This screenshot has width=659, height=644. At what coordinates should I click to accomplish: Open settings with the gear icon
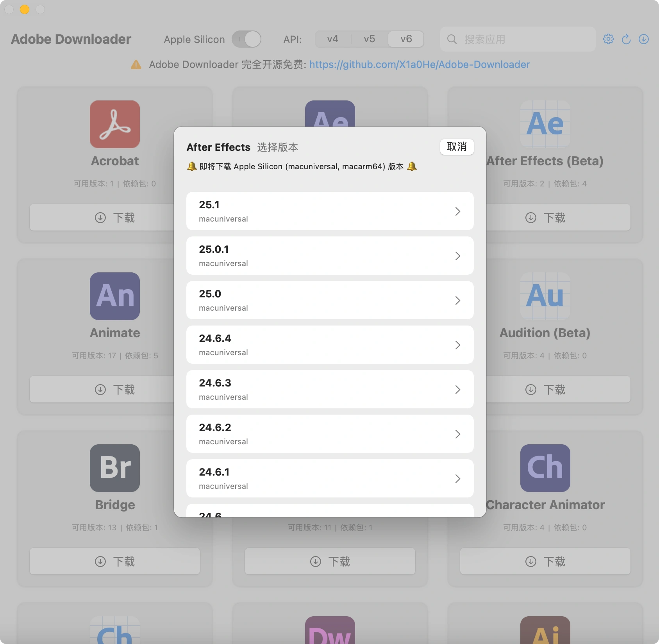click(x=608, y=39)
